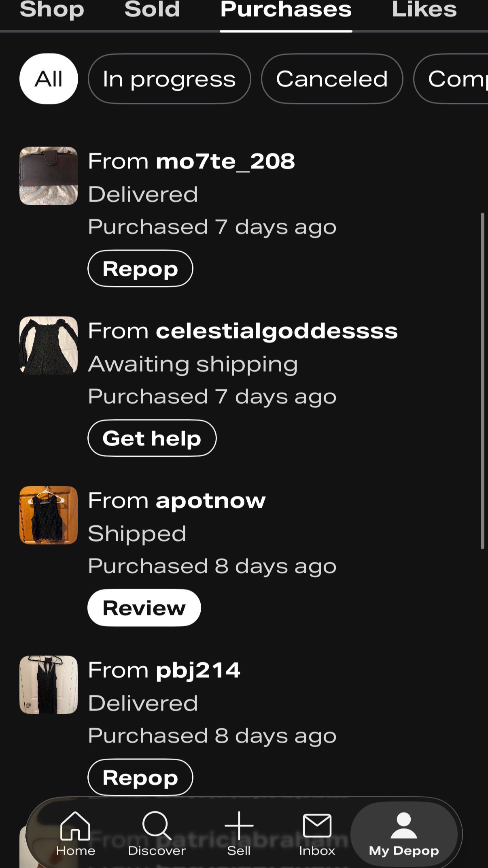The width and height of the screenshot is (488, 868).
Task: Open the Discover magnifier icon
Action: [x=157, y=826]
